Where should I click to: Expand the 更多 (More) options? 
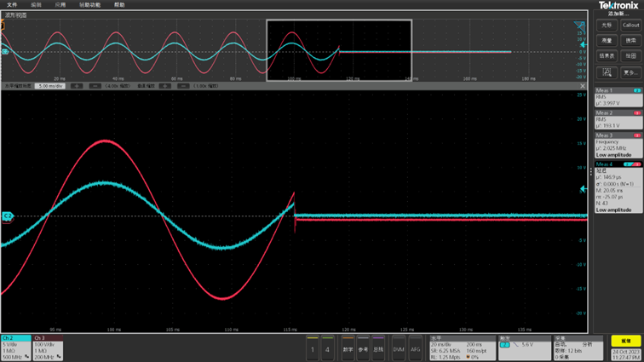pos(630,72)
